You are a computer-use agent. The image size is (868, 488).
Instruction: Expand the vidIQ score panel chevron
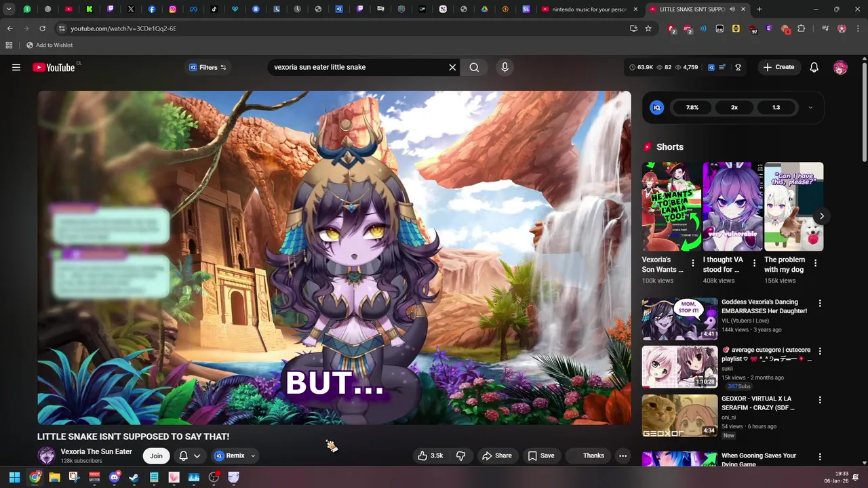click(x=810, y=107)
